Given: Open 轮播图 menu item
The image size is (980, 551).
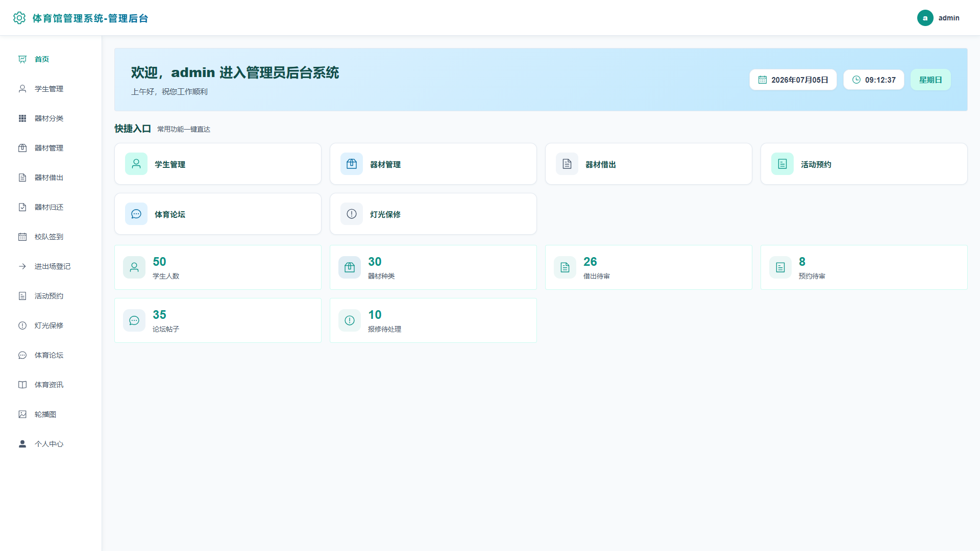Looking at the screenshot, I should coord(51,414).
